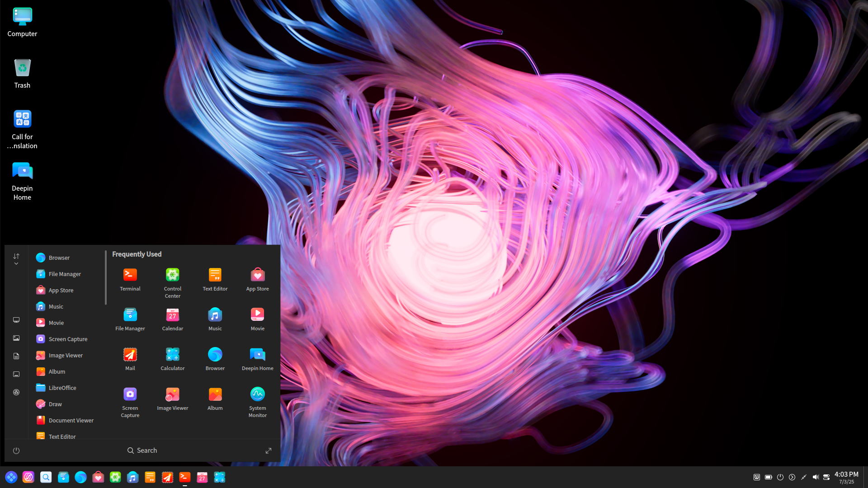Open Document Viewer from app list

[x=68, y=420]
